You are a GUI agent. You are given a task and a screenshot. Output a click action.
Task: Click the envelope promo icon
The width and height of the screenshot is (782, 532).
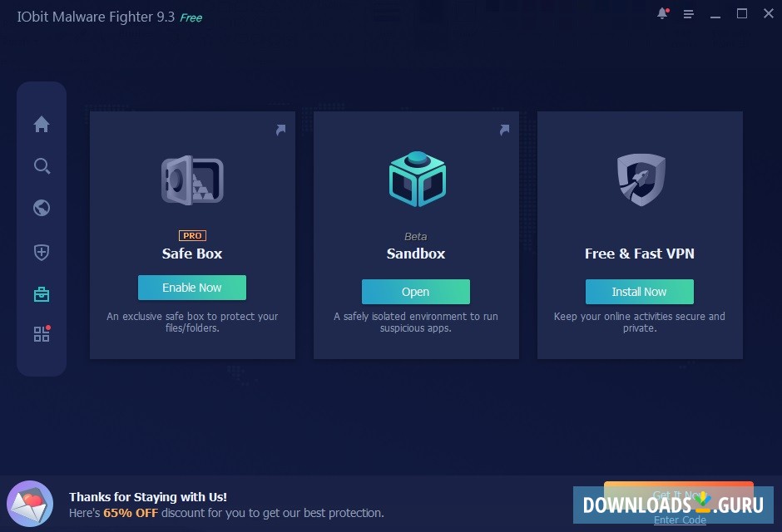point(30,504)
